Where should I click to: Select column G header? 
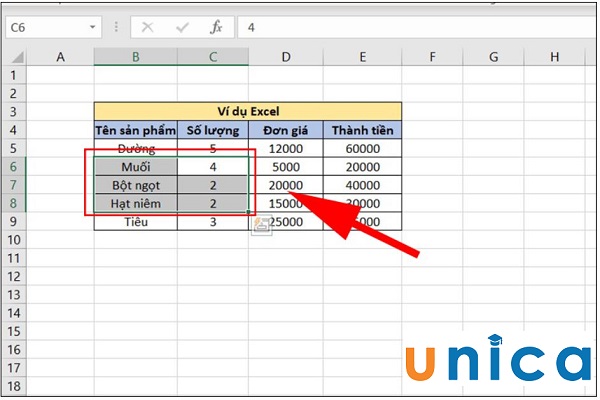tap(493, 57)
